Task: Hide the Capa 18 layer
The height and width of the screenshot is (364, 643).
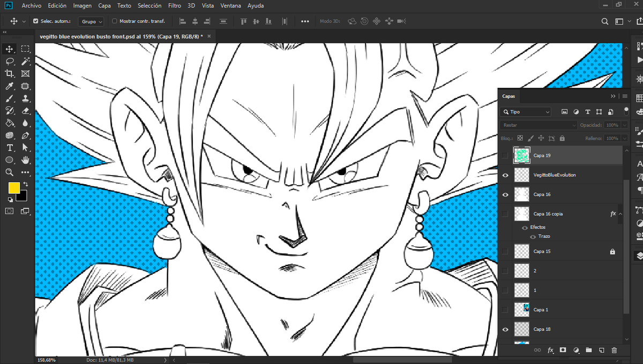Action: pyautogui.click(x=505, y=329)
